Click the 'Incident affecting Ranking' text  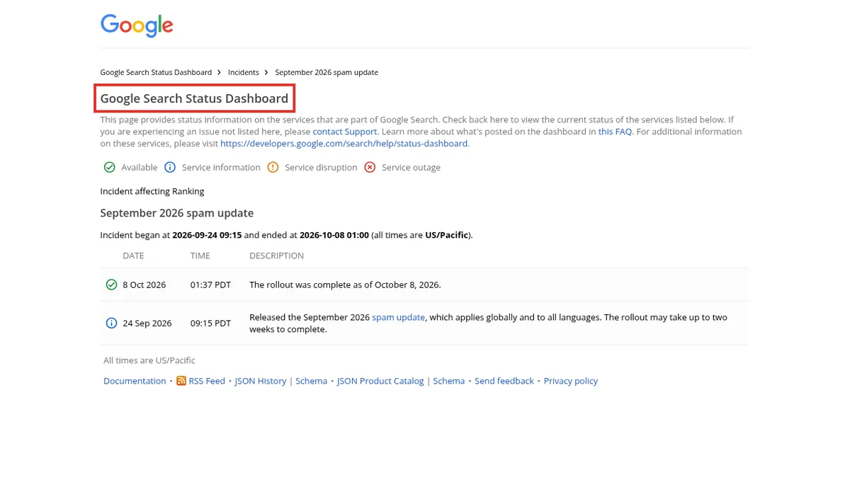(152, 191)
